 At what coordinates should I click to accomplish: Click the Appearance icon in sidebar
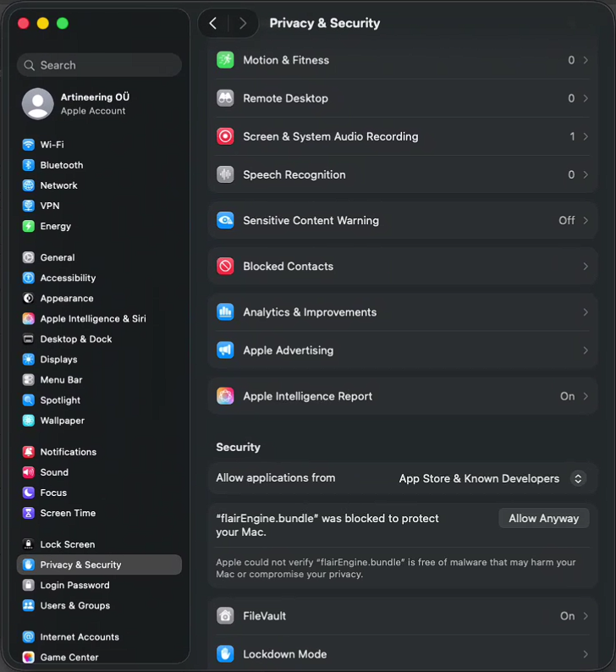click(28, 298)
